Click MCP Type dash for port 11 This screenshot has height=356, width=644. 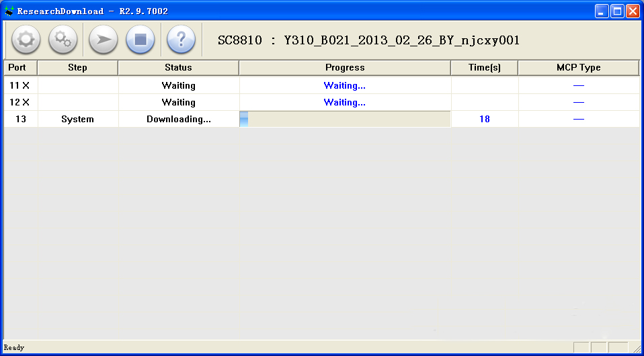pyautogui.click(x=579, y=85)
